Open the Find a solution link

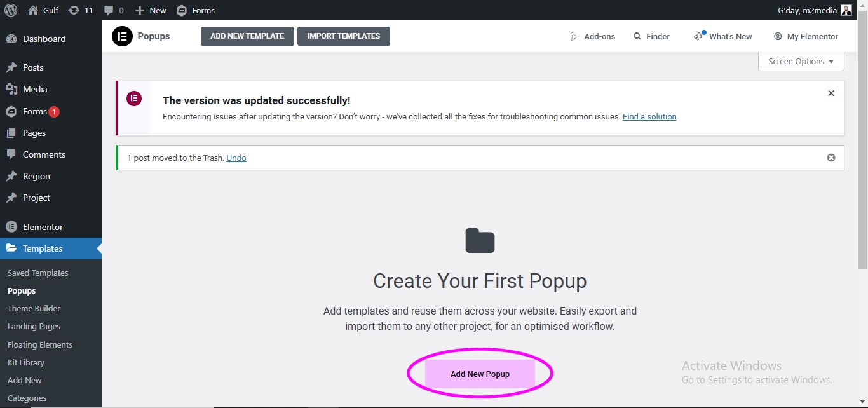649,117
